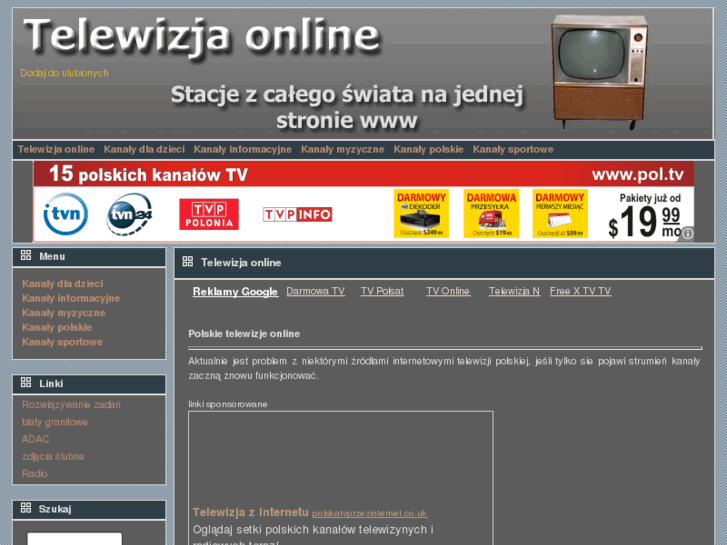This screenshot has width=727, height=545.
Task: Click the TVN logo in banner
Action: coord(65,214)
